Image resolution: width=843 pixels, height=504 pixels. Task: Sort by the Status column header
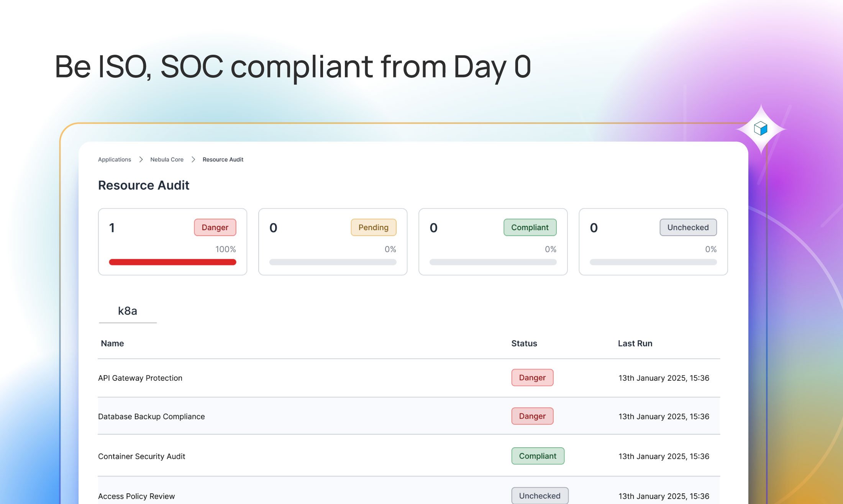[x=524, y=343]
